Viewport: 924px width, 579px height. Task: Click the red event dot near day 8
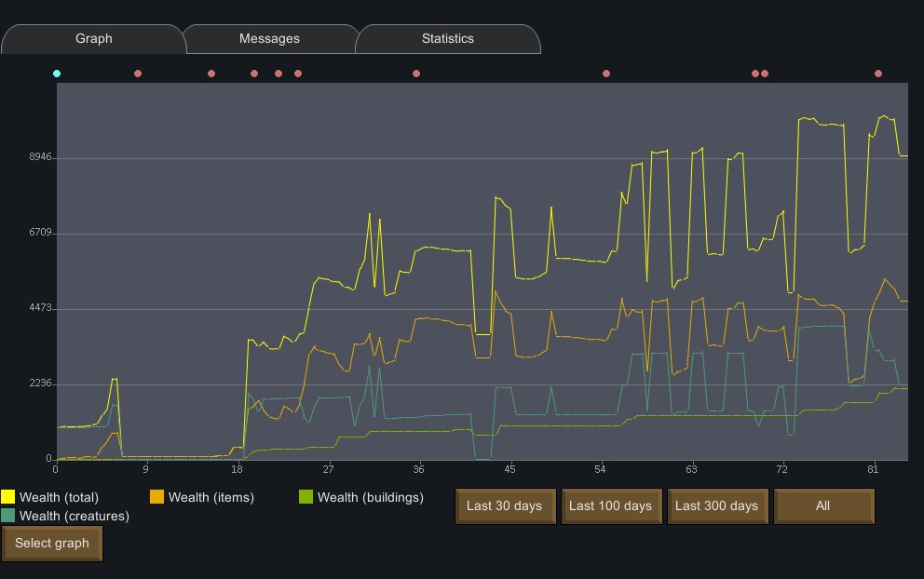(138, 74)
